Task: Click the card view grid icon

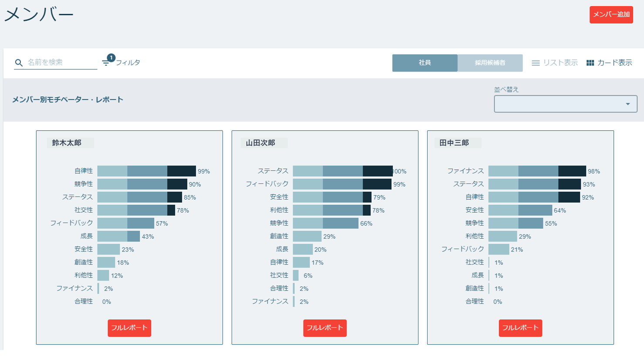Action: (590, 63)
